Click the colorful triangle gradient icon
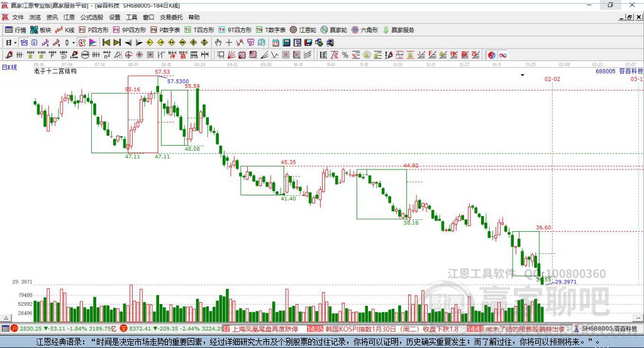Image resolution: width=644 pixels, height=348 pixels. coord(93,42)
